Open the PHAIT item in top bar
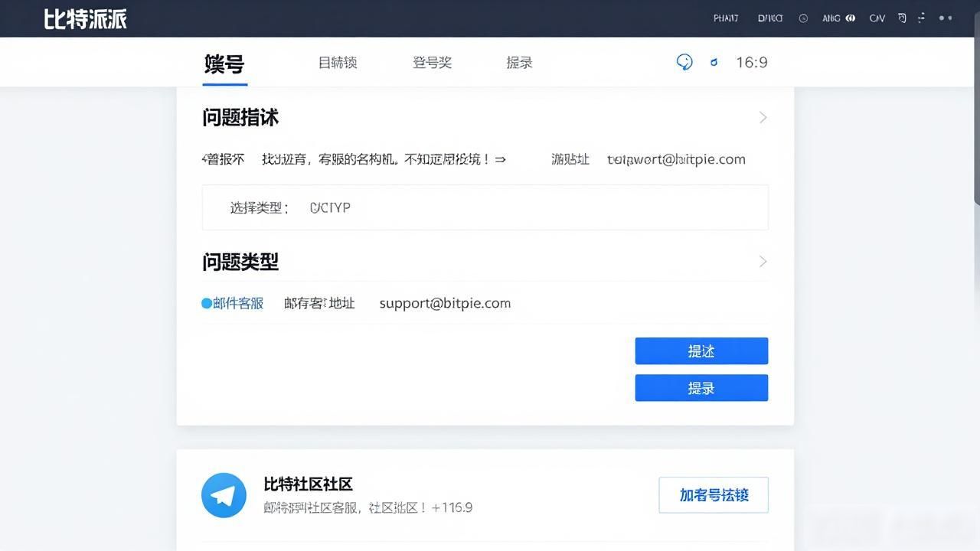This screenshot has height=551, width=980. click(726, 18)
